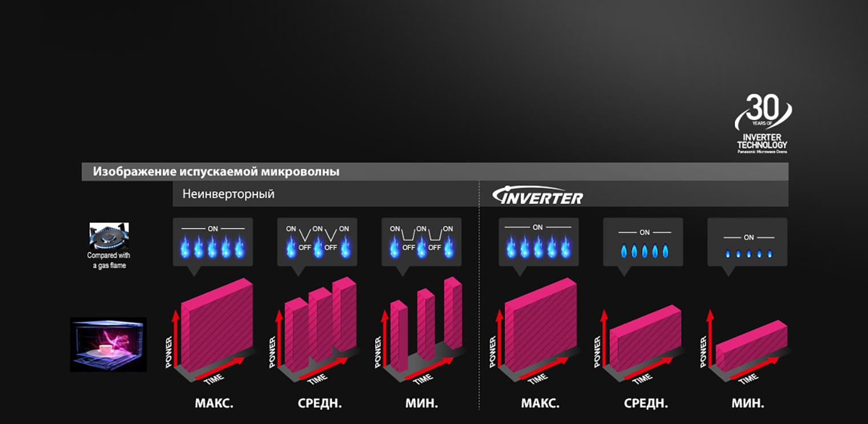The width and height of the screenshot is (868, 424).
Task: Click the INVERTER brand logo in header
Action: coord(537,195)
